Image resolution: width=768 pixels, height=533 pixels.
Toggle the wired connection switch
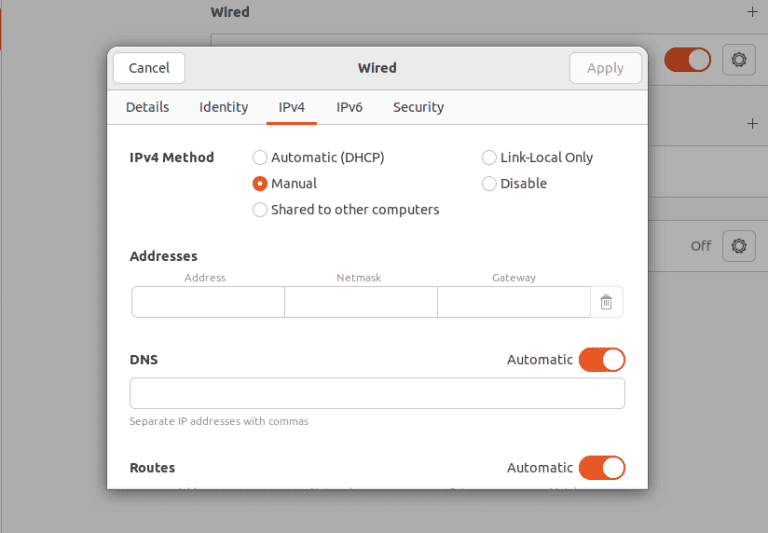[688, 60]
